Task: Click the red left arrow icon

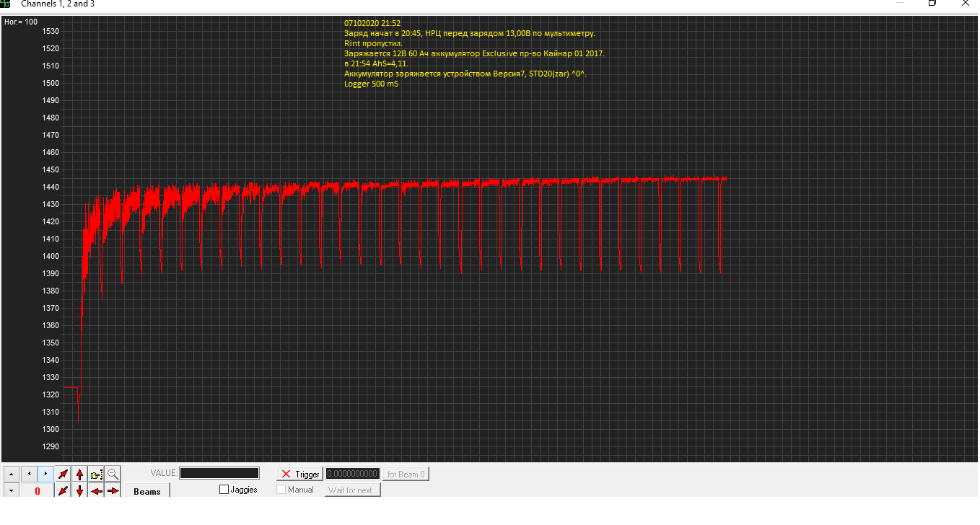Action: point(97,491)
